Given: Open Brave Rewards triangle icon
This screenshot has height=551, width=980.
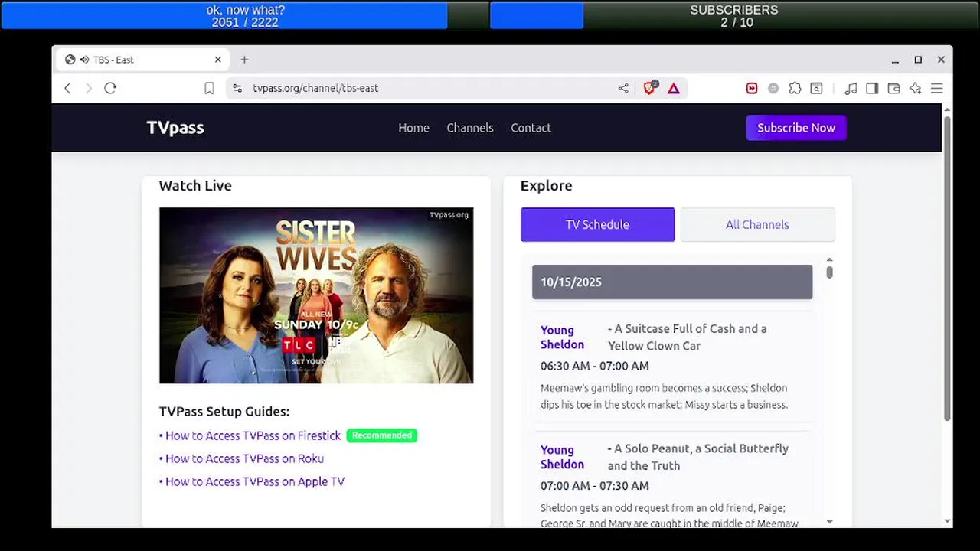Looking at the screenshot, I should (x=674, y=89).
